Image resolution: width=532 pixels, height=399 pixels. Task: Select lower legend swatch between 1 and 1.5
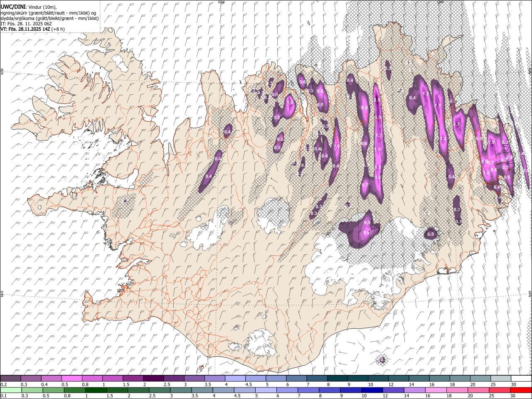[96, 390]
